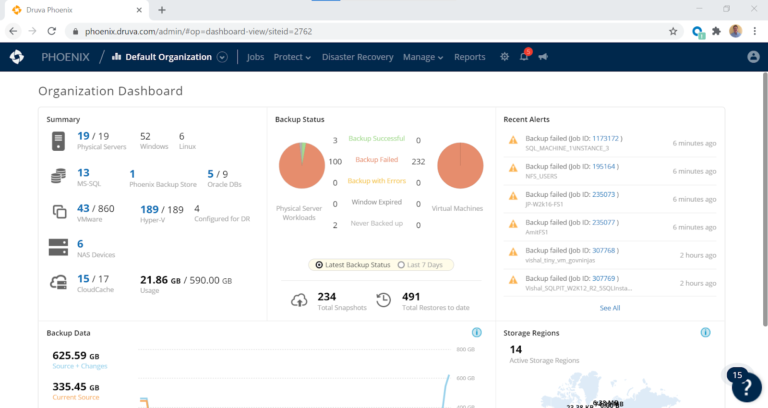
Task: Click the settings gear icon in navbar
Action: 505,57
